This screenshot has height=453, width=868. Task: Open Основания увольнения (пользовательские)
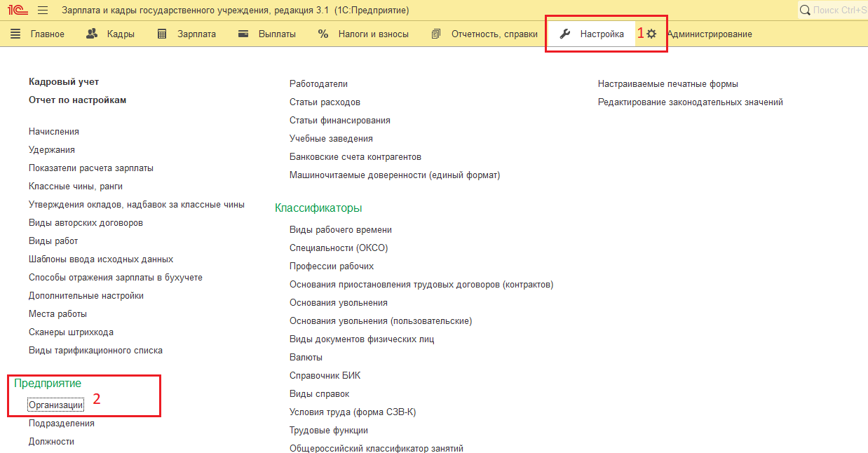click(381, 321)
